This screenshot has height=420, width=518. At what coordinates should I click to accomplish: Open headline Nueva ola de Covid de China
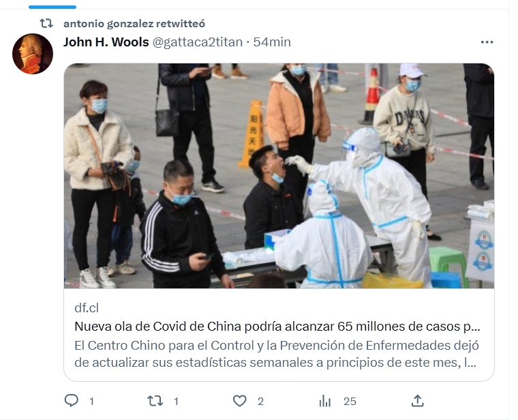tap(277, 326)
